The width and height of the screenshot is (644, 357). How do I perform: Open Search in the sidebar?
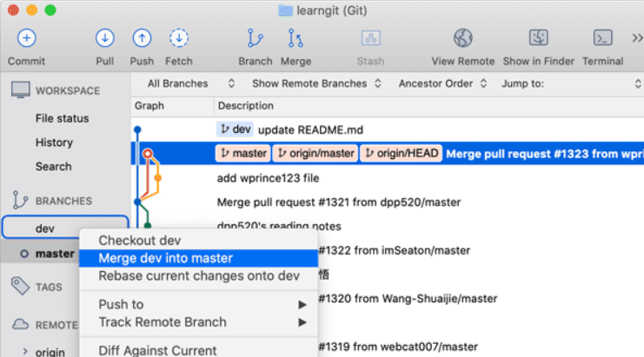[x=53, y=167]
